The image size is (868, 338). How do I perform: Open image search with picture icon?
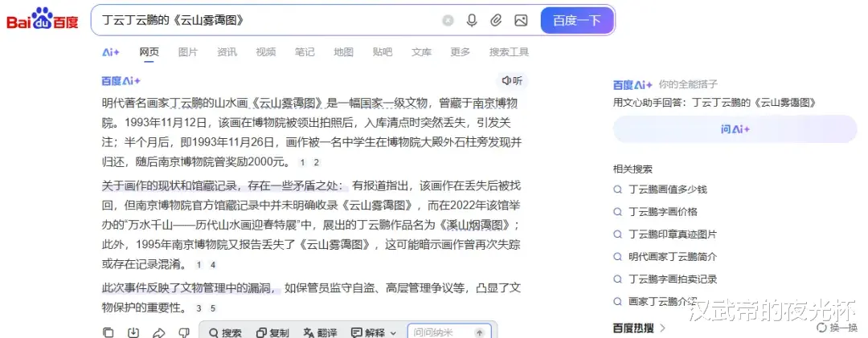(x=520, y=20)
